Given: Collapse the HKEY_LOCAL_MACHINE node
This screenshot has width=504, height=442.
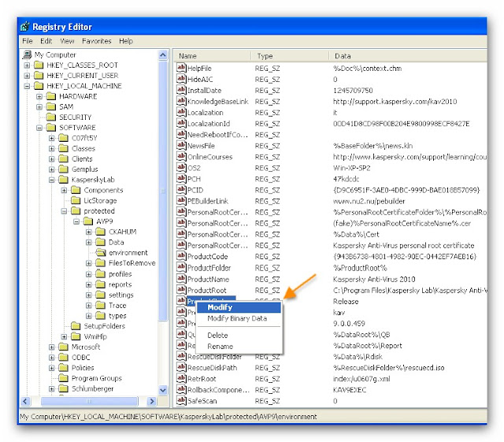Looking at the screenshot, I should [27, 86].
